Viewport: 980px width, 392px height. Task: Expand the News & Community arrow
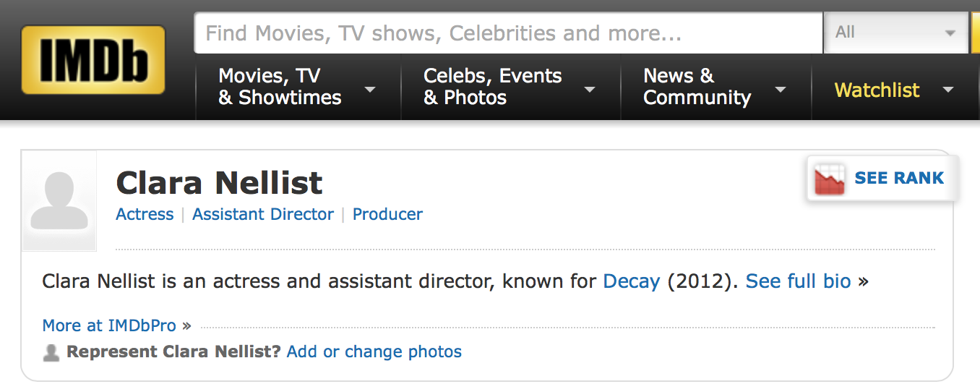point(780,90)
